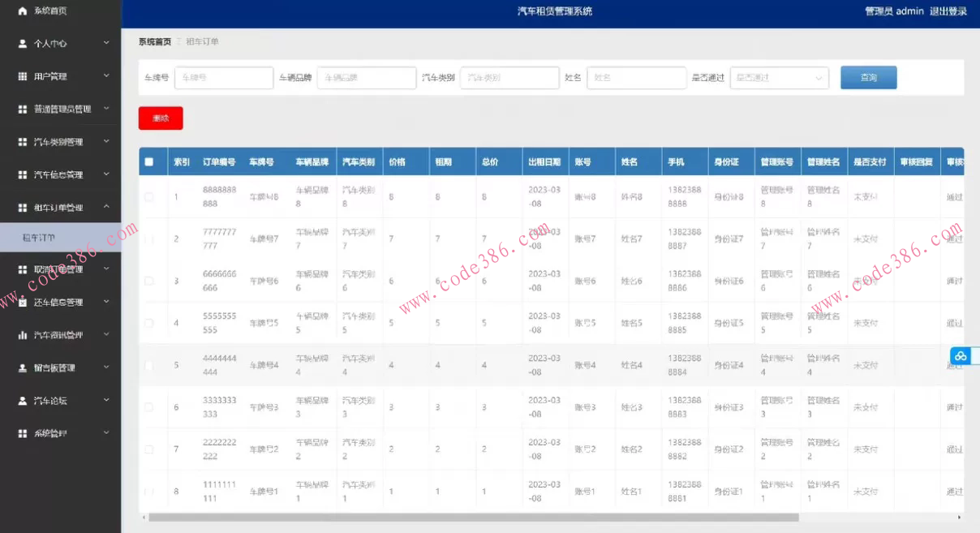Click the 车牌号 search input field
The height and width of the screenshot is (533, 980).
coord(224,78)
